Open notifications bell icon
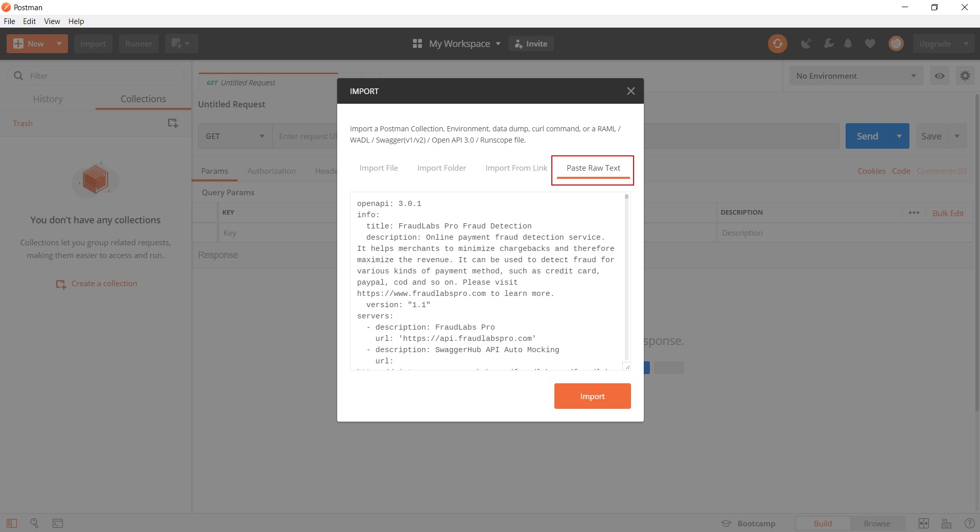 [x=848, y=43]
